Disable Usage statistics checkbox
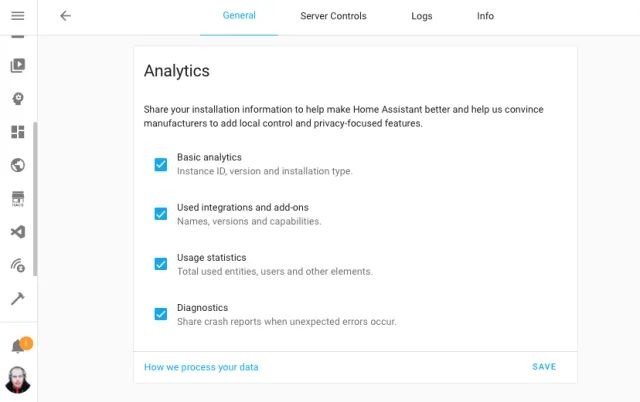Viewport: 640px width, 402px height. click(x=160, y=264)
